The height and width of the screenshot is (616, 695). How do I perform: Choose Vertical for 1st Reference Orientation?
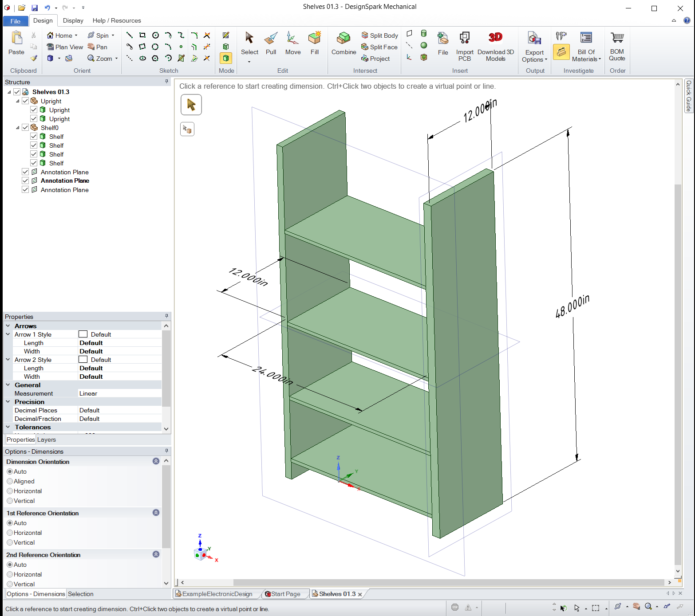click(10, 542)
